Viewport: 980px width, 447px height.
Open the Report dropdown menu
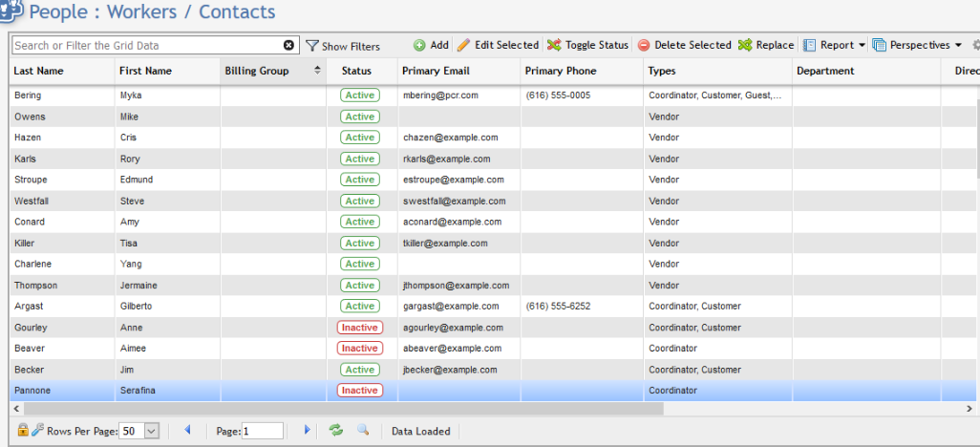point(834,45)
